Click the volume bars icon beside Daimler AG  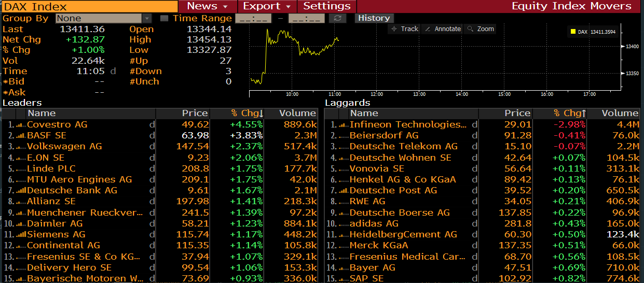point(21,224)
